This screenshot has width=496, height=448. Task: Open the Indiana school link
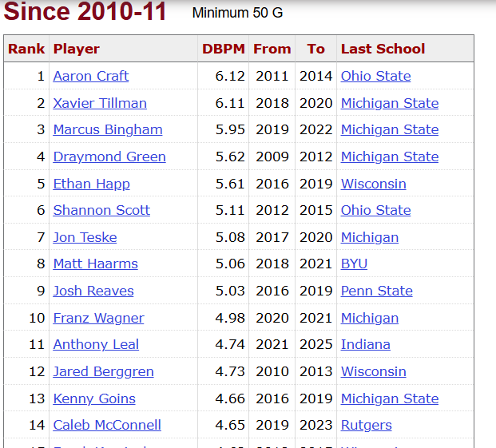(365, 345)
